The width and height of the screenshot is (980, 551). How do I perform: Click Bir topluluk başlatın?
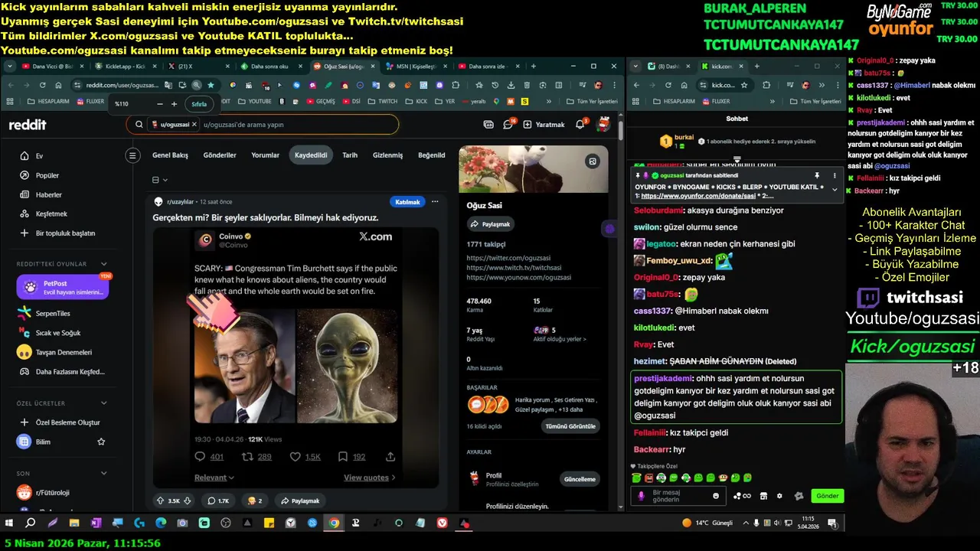coord(64,233)
